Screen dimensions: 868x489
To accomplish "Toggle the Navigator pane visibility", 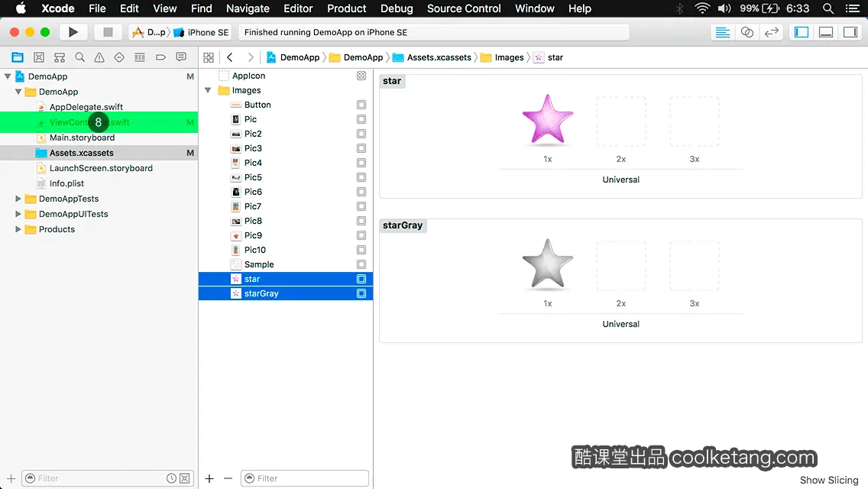I will 802,32.
